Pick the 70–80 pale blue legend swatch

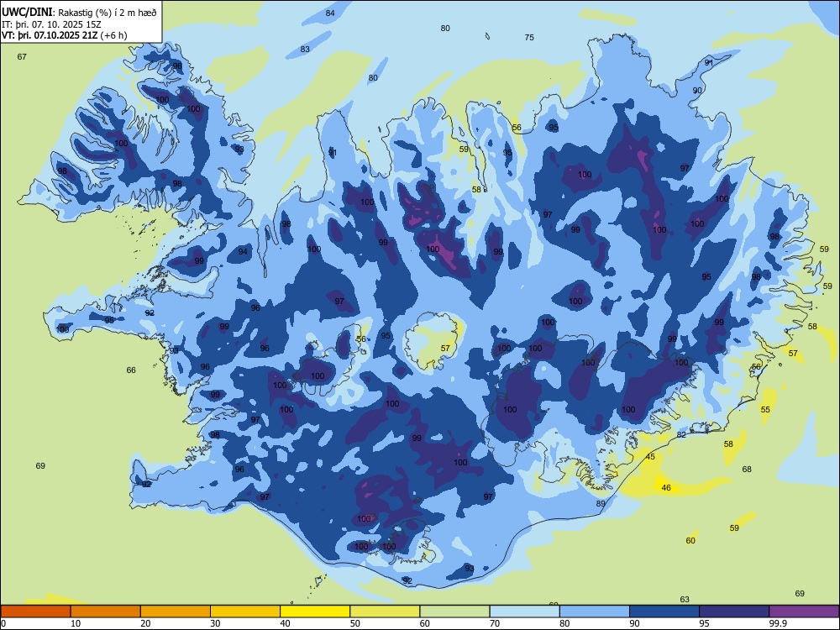(524, 612)
